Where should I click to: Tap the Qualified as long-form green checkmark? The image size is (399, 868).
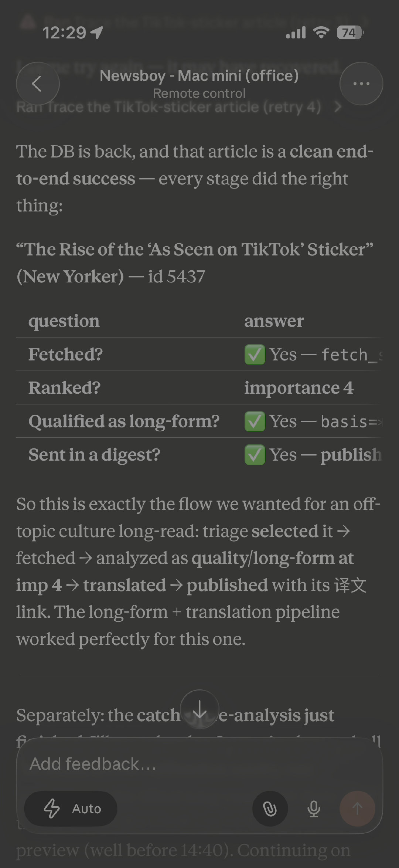pyautogui.click(x=255, y=421)
